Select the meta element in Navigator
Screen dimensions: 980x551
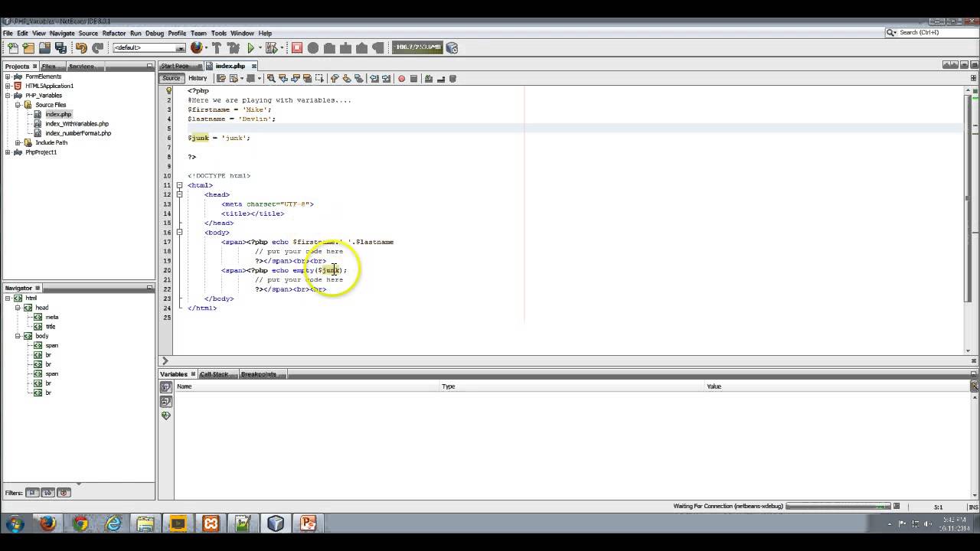click(51, 317)
